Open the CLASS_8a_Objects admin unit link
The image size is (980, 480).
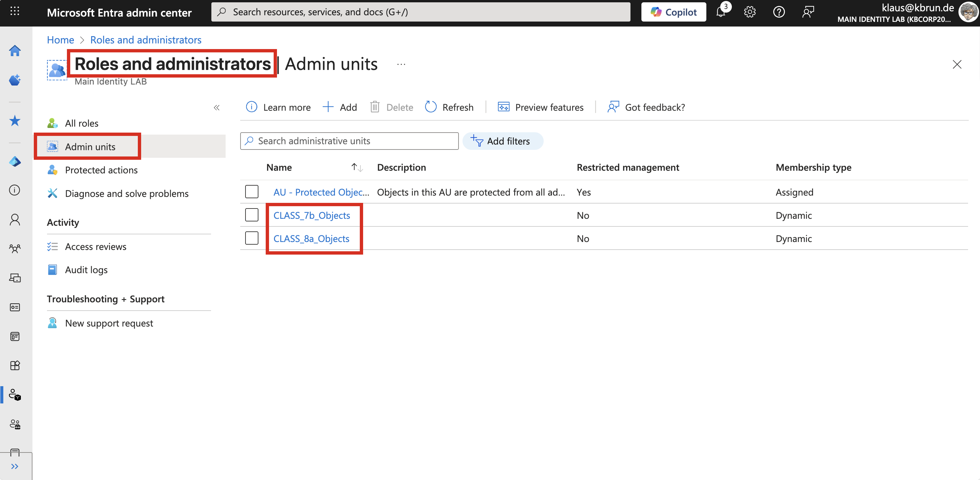tap(311, 239)
